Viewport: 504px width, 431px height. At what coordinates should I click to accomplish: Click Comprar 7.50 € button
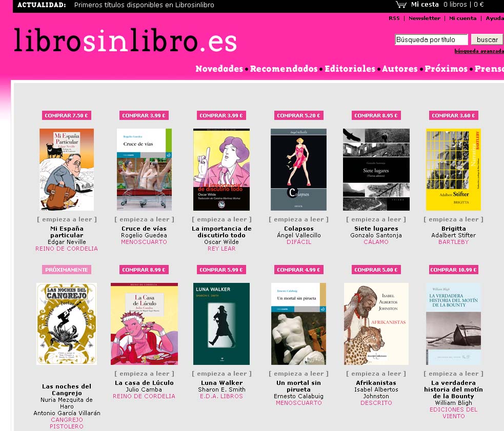(x=67, y=115)
